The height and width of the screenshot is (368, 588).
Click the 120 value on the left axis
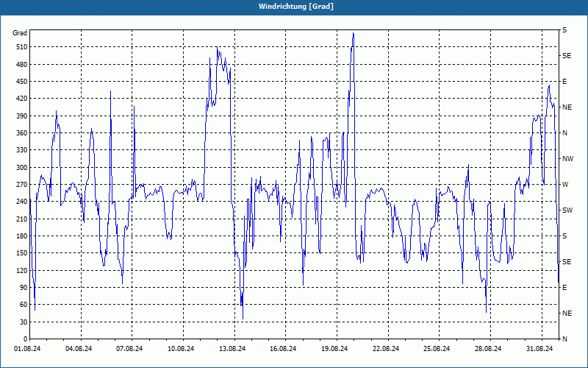pos(23,270)
